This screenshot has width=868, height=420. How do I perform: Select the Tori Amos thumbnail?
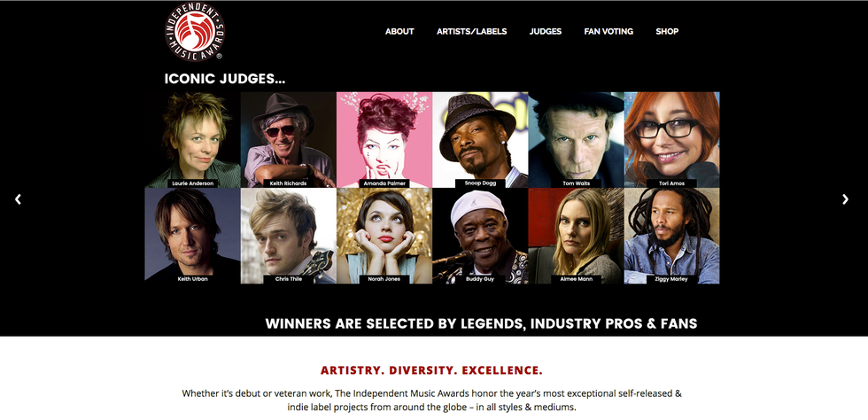[672, 140]
